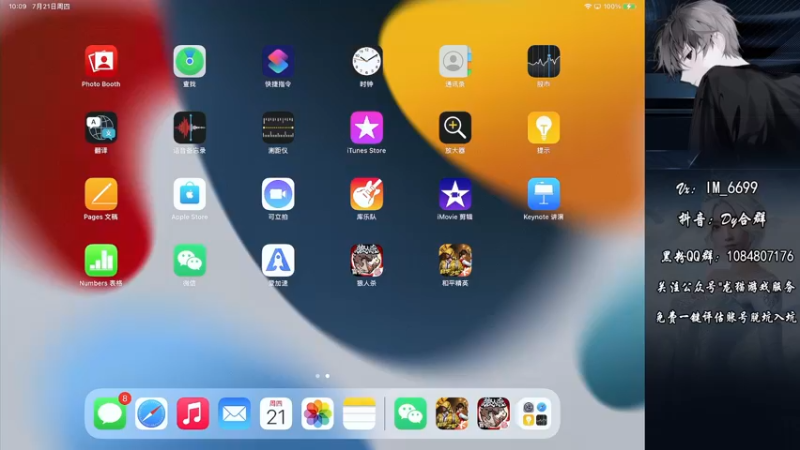Launch the Apple Store app
Viewport: 800px width, 450px height.
click(x=189, y=194)
